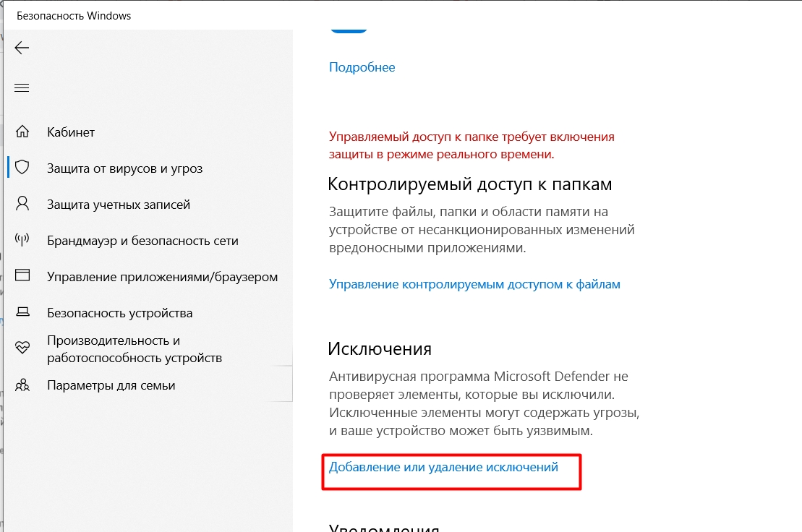
Task: Click the red warning text about real-time protection
Action: tap(472, 145)
